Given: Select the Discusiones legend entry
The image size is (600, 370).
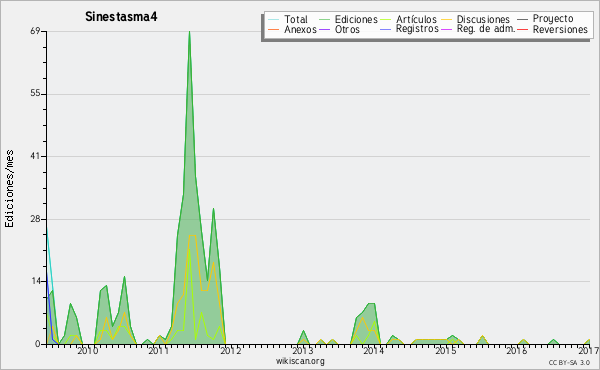Looking at the screenshot, I should (x=483, y=19).
